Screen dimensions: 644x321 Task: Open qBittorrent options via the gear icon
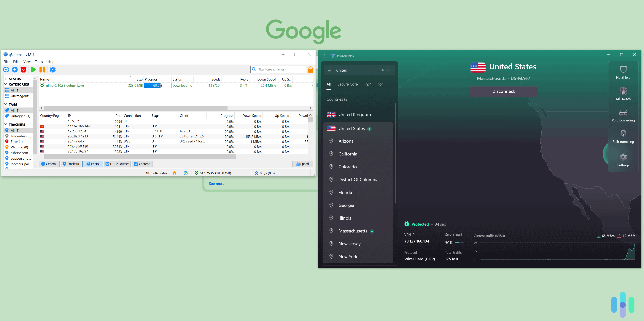coord(53,70)
